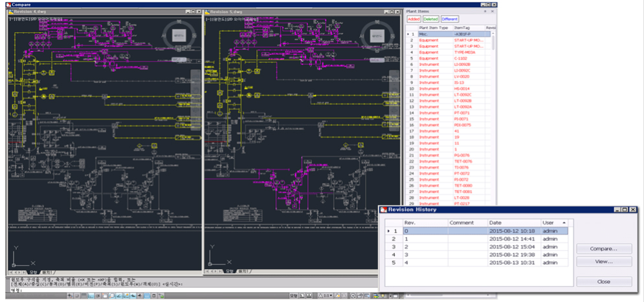This screenshot has height=302, width=644.
Task: Toggle the Deleted items filter
Action: (430, 19)
